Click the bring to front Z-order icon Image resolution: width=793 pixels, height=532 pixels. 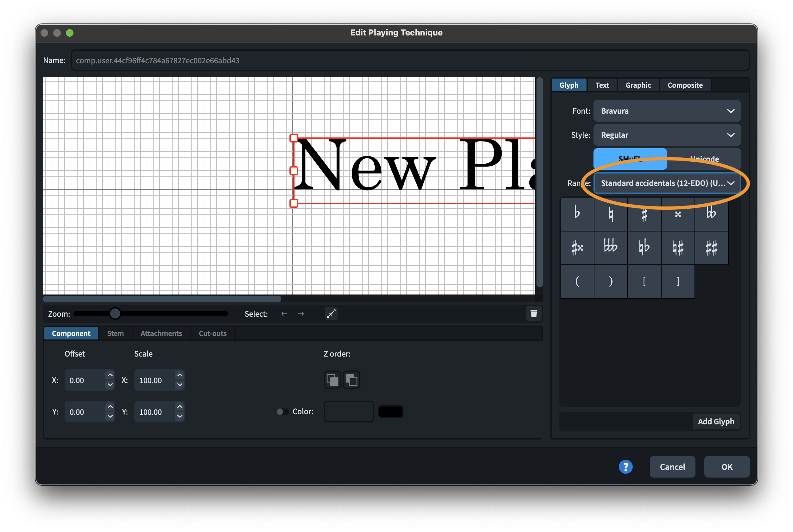(332, 380)
